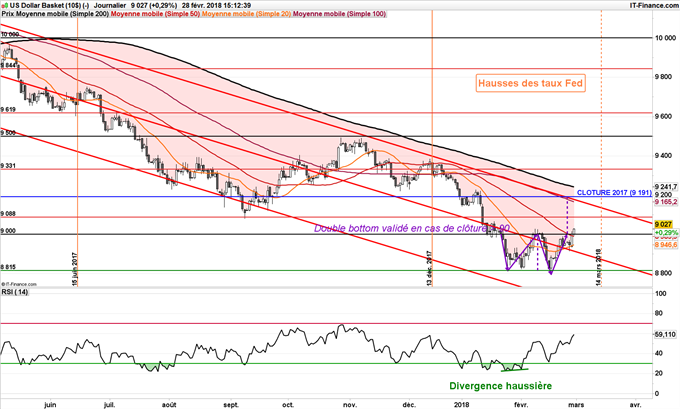Screen dimensions: 680x409
Task: Click the 9 619 level label
Action: [x=8, y=110]
